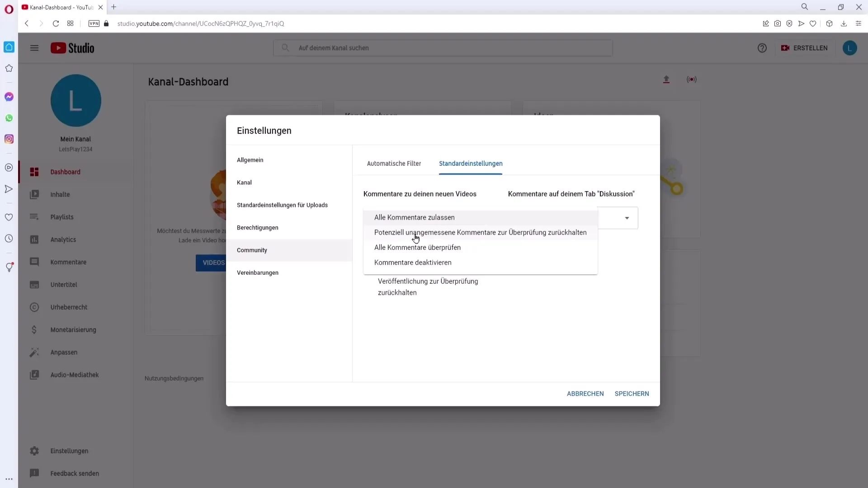868x488 pixels.
Task: Open Monetarisierung in sidebar
Action: [73, 329]
